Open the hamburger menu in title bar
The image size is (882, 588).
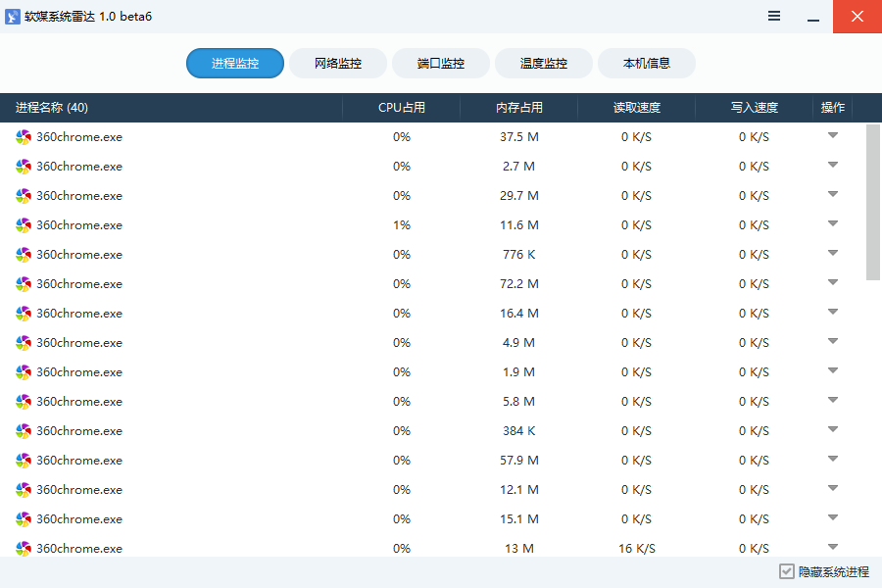774,16
